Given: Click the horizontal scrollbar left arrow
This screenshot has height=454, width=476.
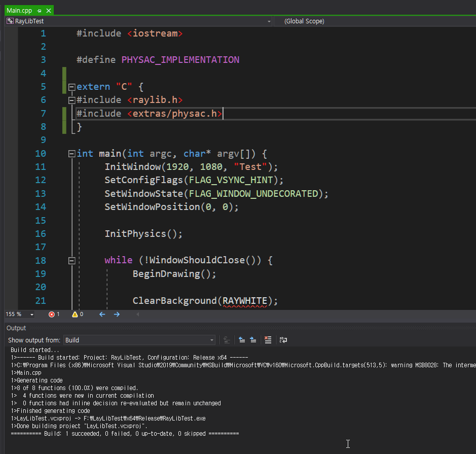Looking at the screenshot, I should 137,315.
